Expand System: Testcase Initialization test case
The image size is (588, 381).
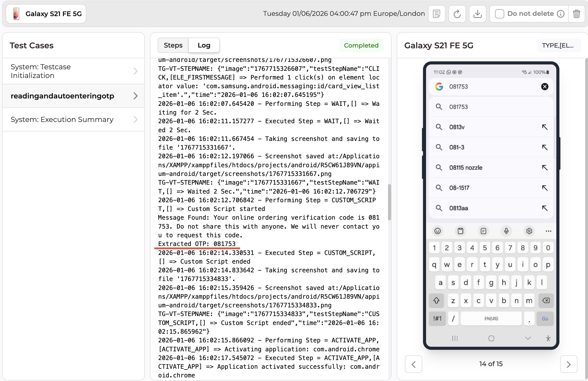tap(73, 71)
